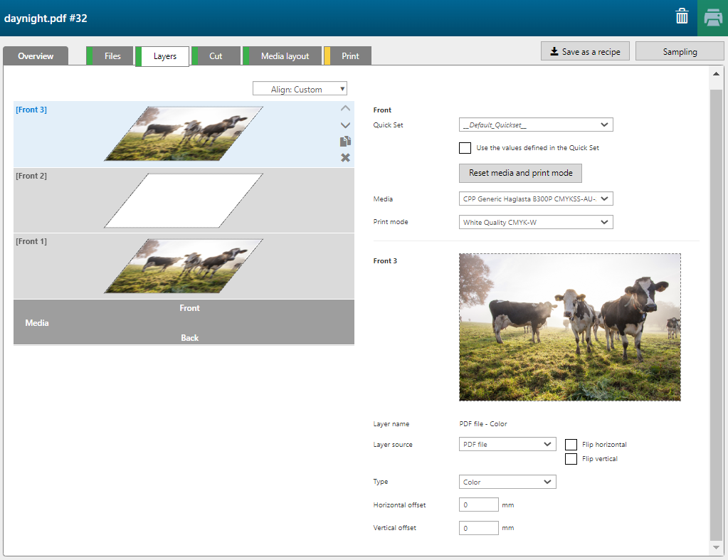728x560 pixels.
Task: Open the Cut tab
Action: click(x=216, y=56)
